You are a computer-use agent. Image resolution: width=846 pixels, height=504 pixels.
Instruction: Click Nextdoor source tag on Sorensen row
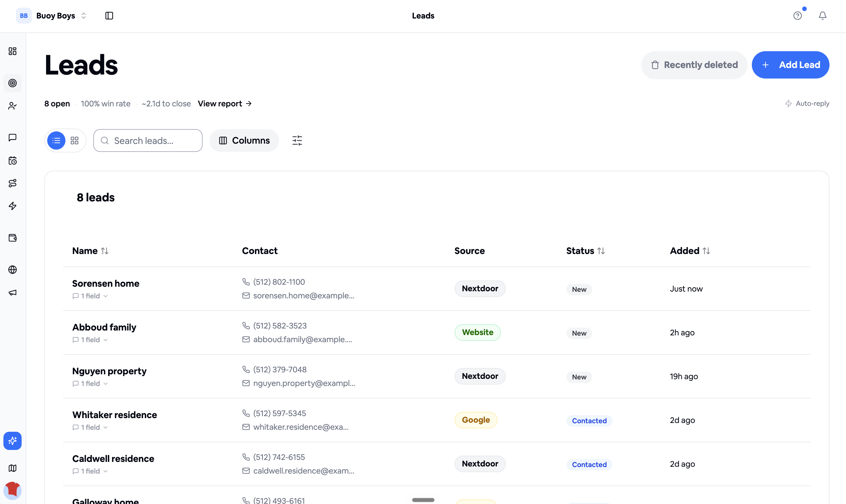point(480,289)
